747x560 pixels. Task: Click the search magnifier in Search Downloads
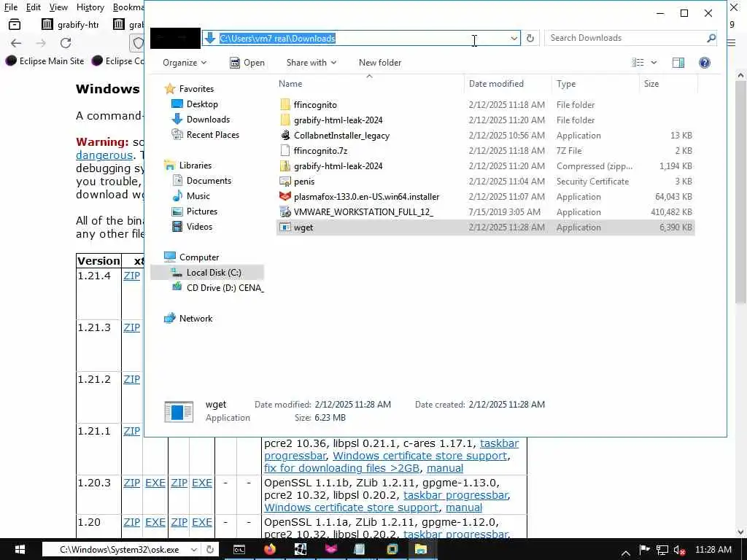coord(711,38)
